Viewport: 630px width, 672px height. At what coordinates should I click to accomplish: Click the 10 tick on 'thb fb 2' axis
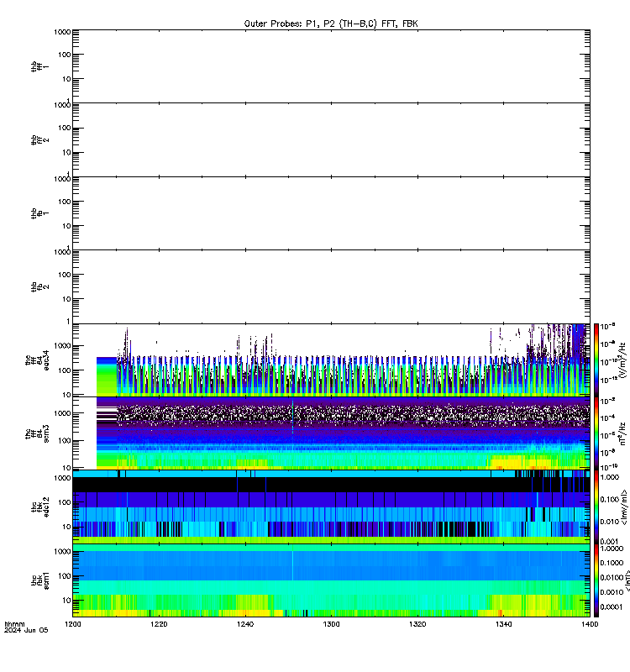pyautogui.click(x=66, y=299)
